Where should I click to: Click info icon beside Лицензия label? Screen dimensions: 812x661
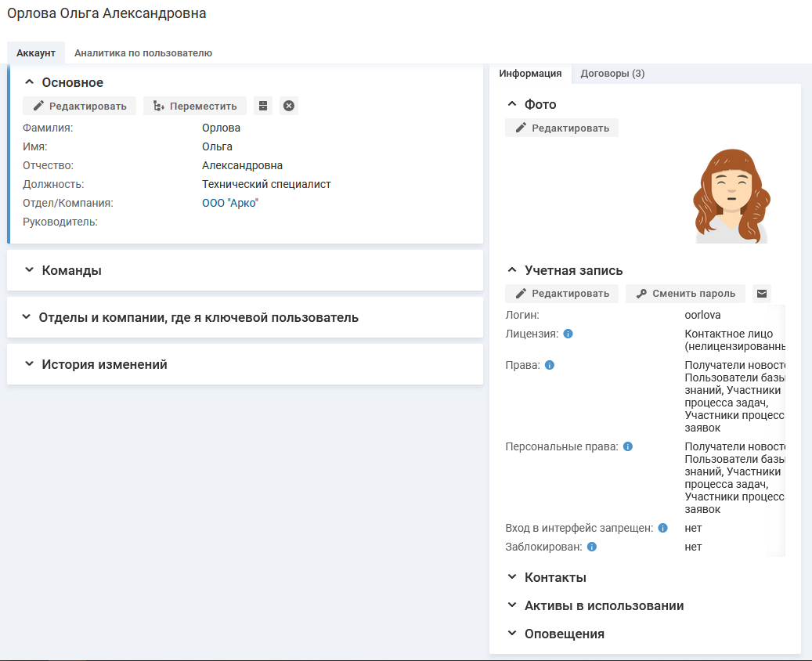(x=568, y=334)
